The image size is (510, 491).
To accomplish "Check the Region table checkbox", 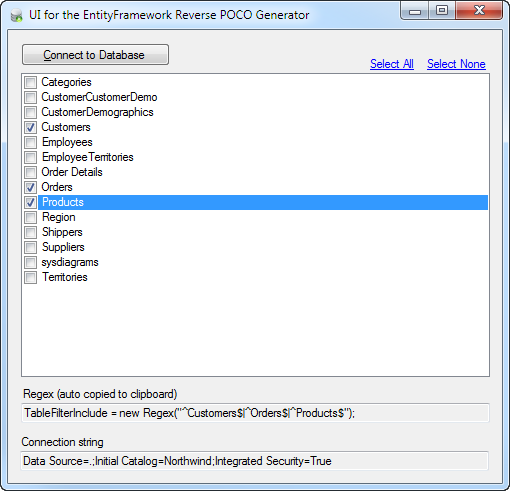I will coord(31,217).
